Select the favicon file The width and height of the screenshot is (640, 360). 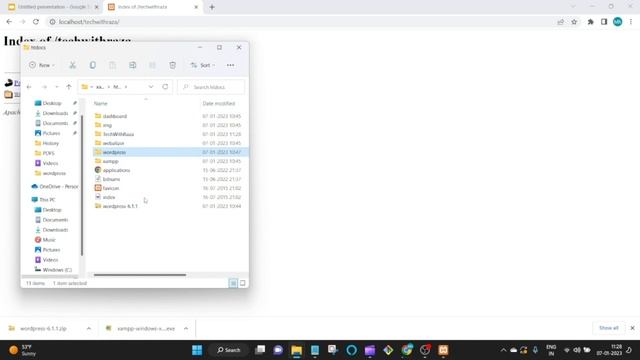tap(111, 188)
